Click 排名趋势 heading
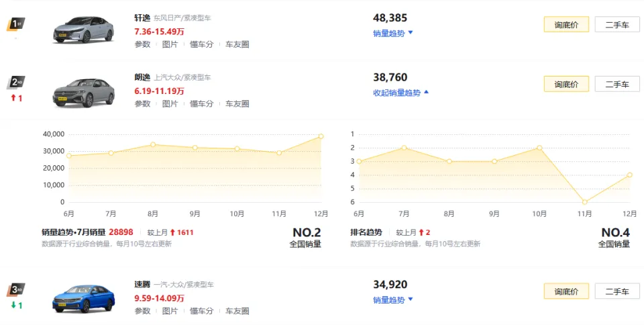Screen dimensions: 644x325 point(366,232)
